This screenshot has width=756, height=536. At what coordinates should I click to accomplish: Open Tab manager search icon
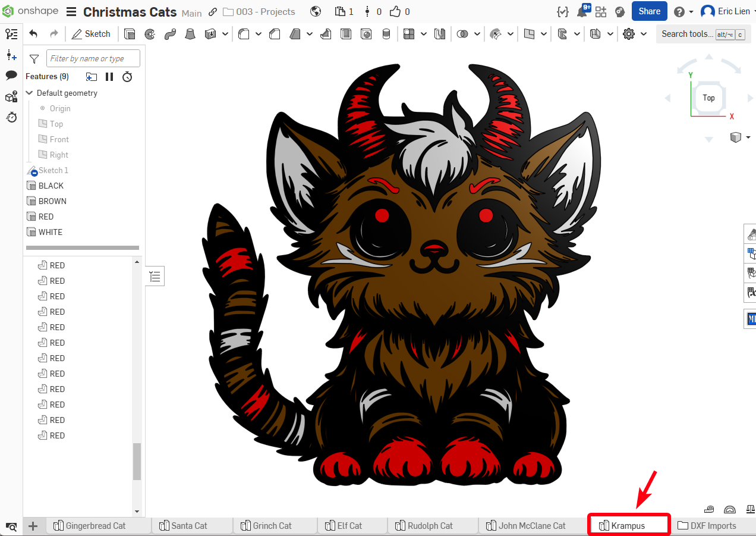pyautogui.click(x=11, y=526)
